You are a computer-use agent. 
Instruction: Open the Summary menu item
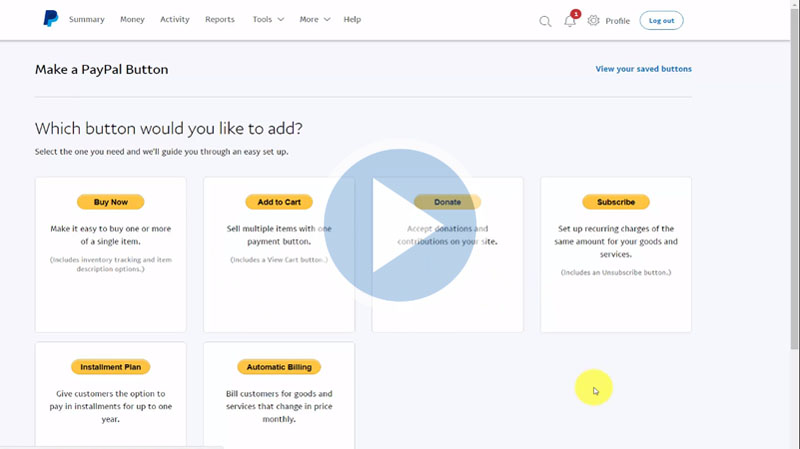(x=86, y=19)
